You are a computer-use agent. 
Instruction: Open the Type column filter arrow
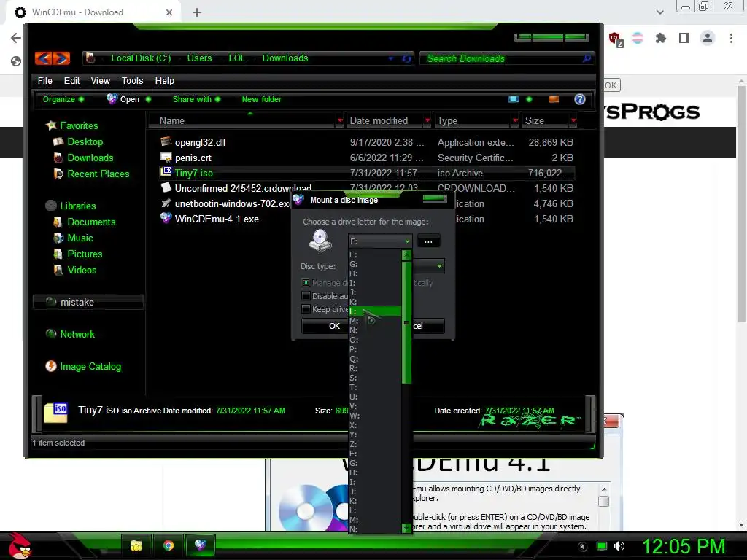point(514,120)
